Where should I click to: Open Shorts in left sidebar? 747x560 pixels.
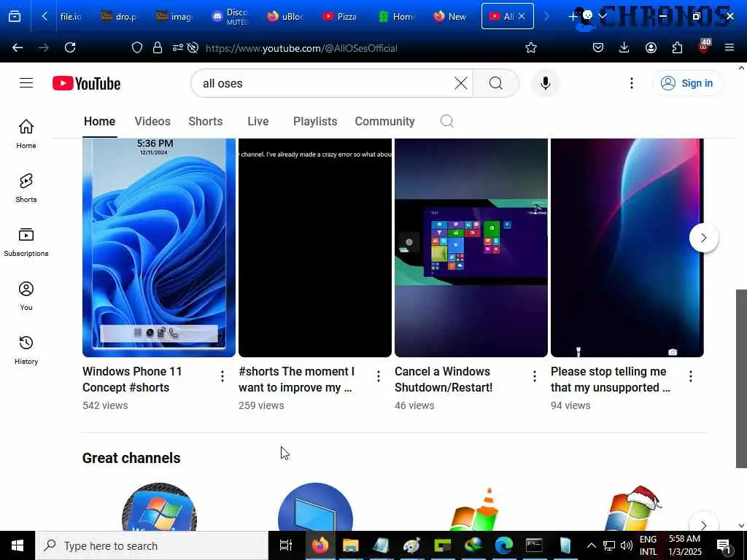coord(26,187)
